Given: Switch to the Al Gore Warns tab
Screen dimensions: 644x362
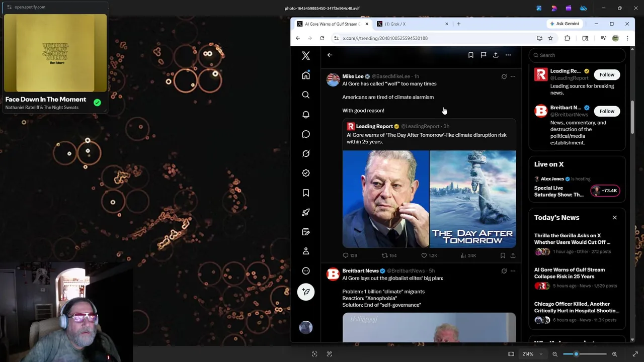Looking at the screenshot, I should 332,24.
